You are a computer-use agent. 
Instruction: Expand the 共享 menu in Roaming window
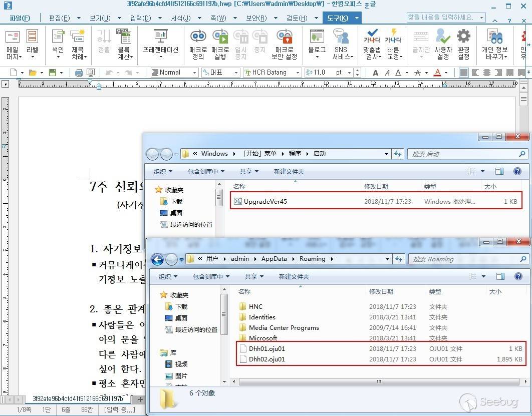coord(254,277)
